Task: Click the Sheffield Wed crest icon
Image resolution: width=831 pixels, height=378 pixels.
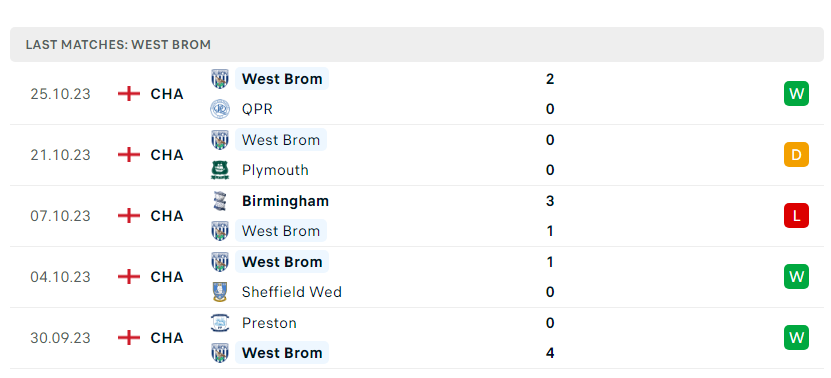Action: point(219,292)
